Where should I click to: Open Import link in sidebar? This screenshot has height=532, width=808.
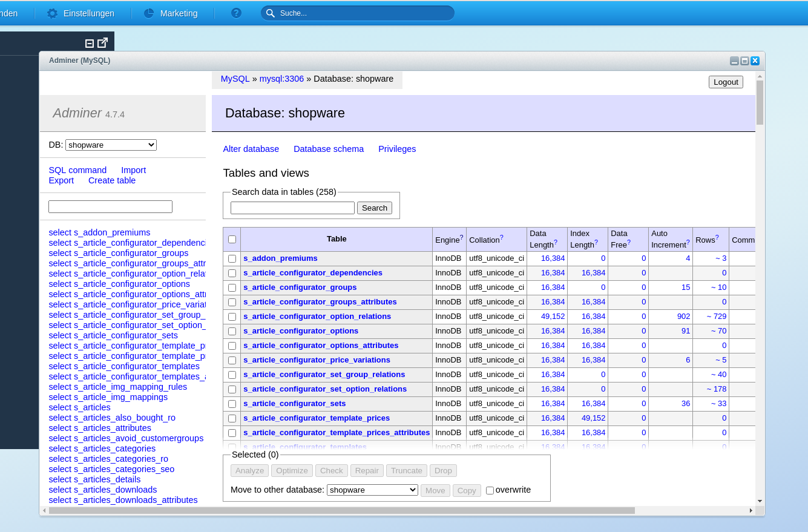(x=133, y=170)
